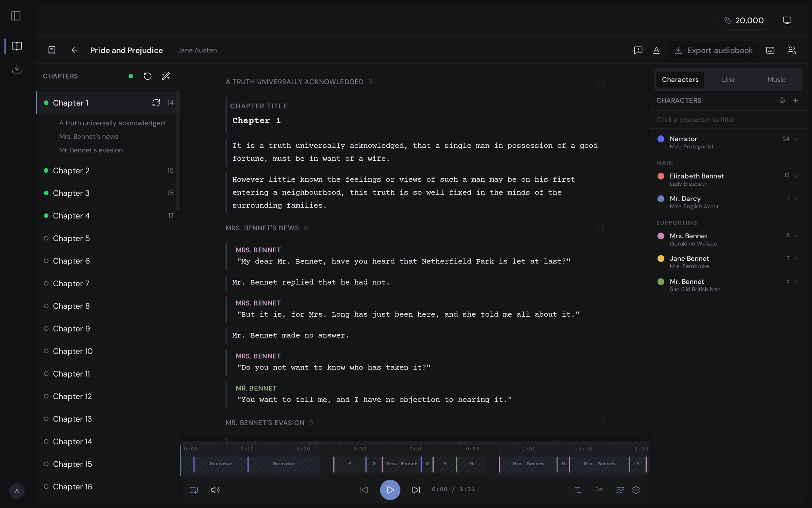The height and width of the screenshot is (508, 812).
Task: Click the monitor display icon top right
Action: click(x=787, y=20)
